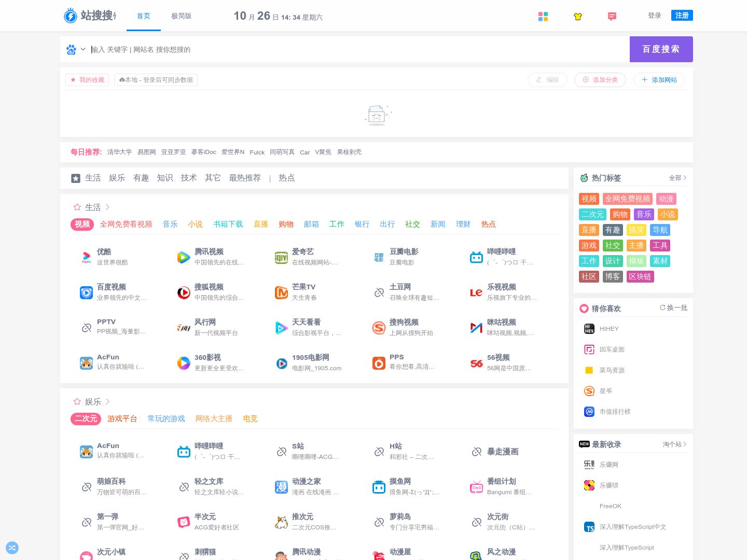
Task: Click the shuffle icon at bottom left
Action: coord(12,548)
